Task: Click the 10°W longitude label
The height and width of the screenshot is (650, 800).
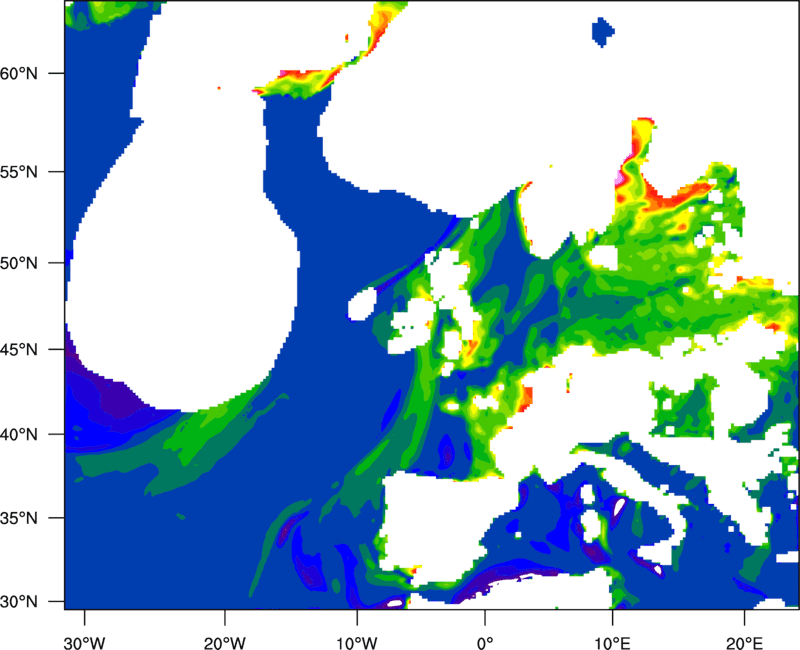Action: coord(357,643)
